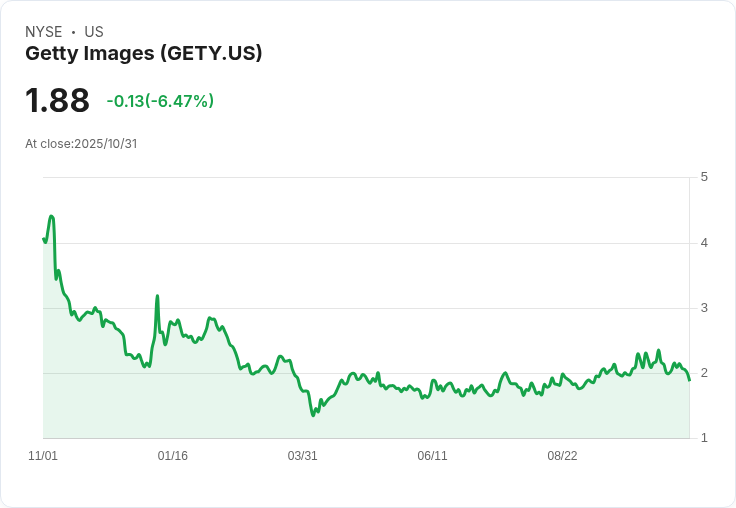The height and width of the screenshot is (508, 736).
Task: Click the NYSE exchange label
Action: [x=45, y=32]
